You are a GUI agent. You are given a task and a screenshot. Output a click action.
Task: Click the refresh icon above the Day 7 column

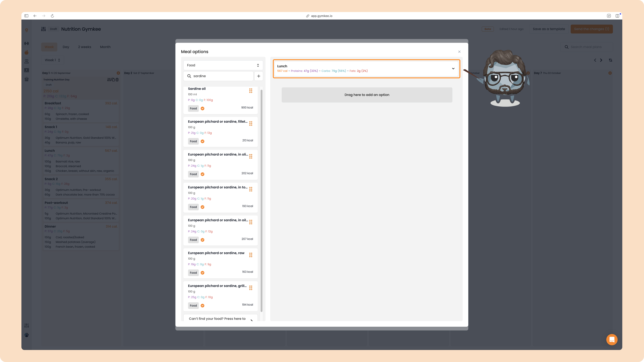click(x=611, y=60)
